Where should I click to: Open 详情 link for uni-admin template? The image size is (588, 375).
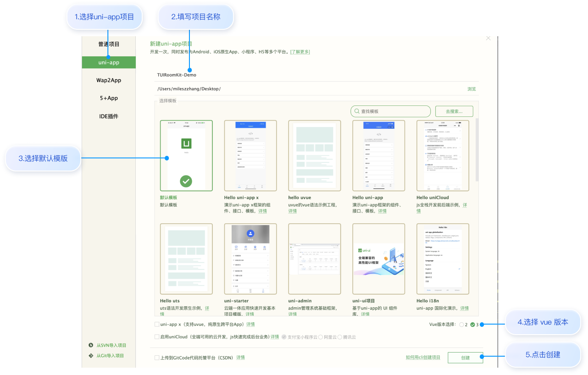[x=293, y=314]
